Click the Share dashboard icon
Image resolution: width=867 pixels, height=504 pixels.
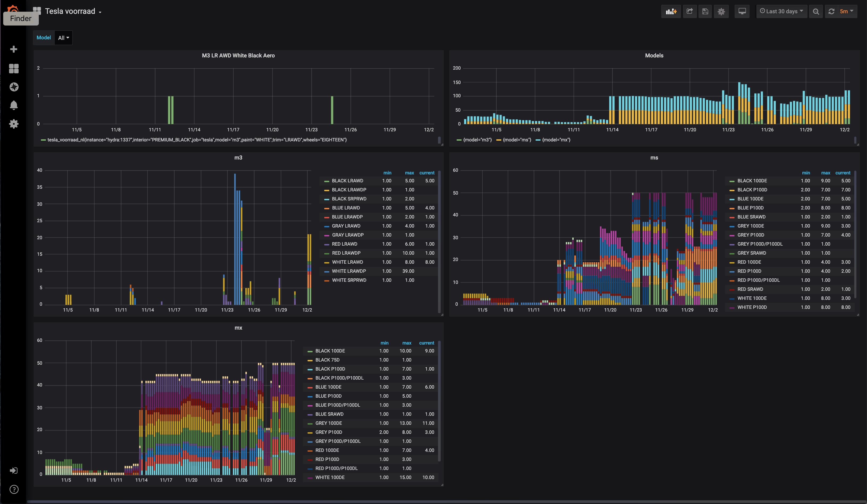click(x=689, y=11)
